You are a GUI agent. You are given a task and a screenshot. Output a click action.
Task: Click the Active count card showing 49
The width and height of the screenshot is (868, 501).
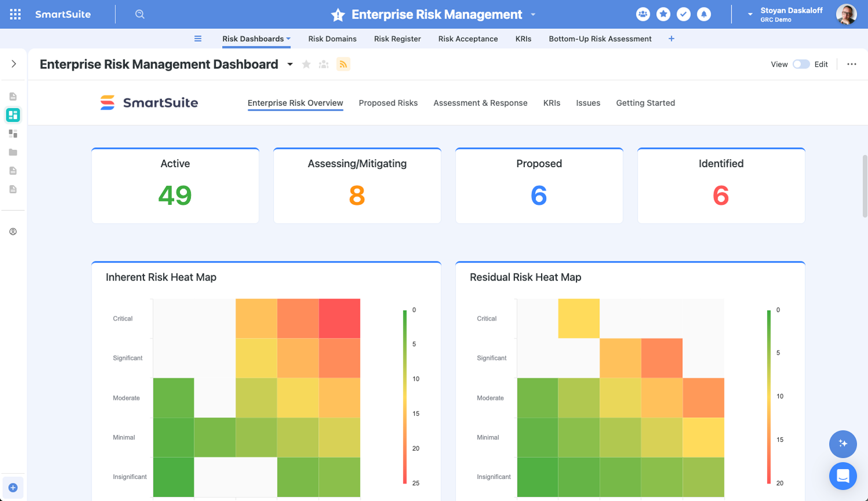(x=175, y=186)
